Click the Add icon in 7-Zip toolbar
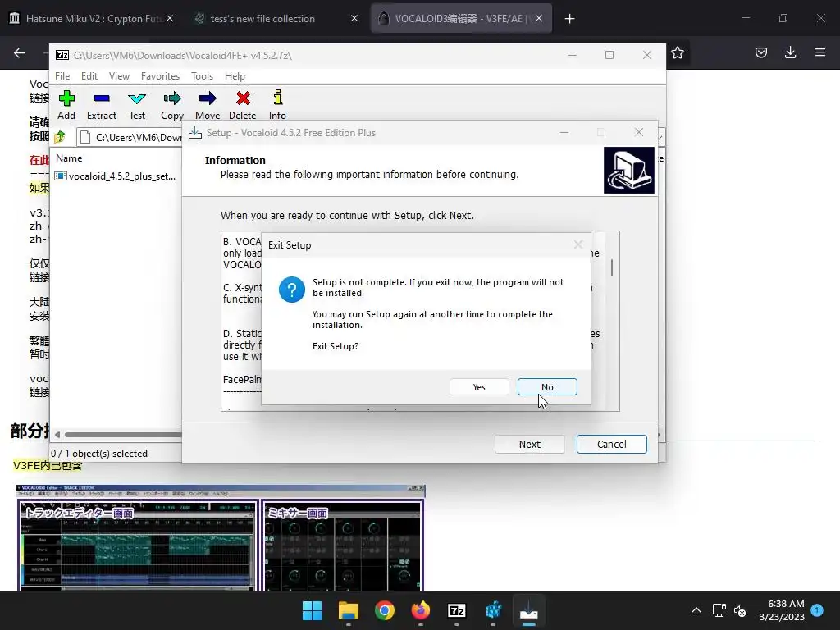Viewport: 840px width, 630px height. [x=66, y=98]
